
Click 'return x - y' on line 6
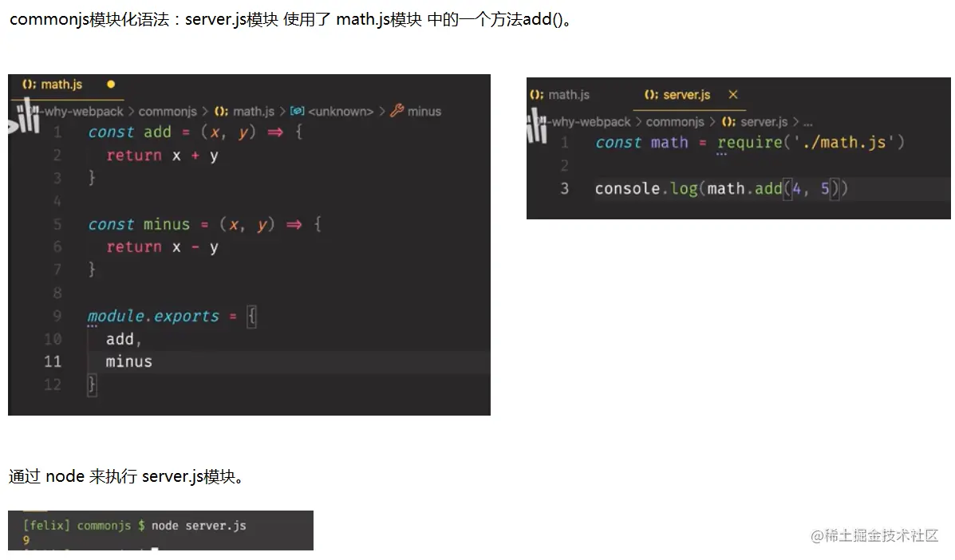162,247
